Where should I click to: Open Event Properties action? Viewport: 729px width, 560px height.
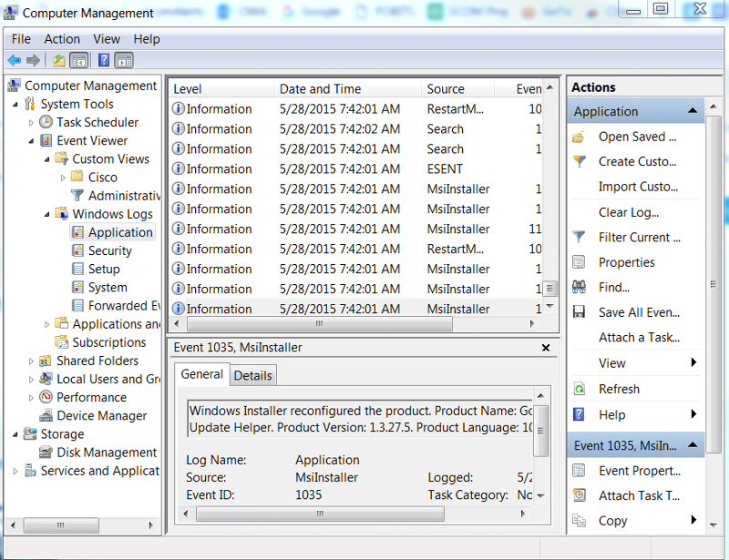tap(640, 471)
